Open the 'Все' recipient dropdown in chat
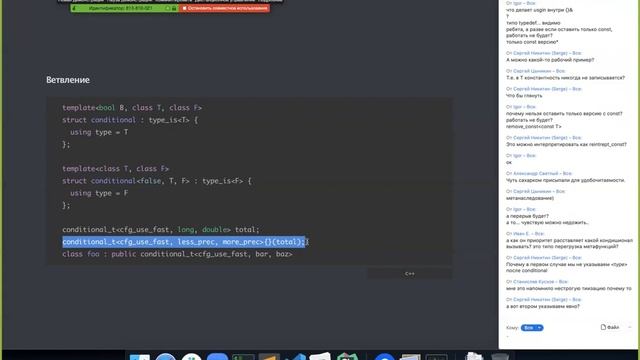Image resolution: width=640 pixels, height=360 pixels. 532,328
